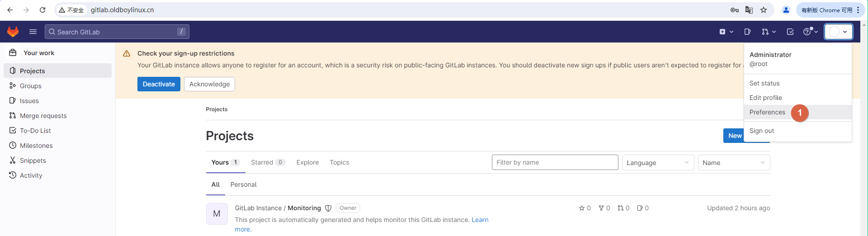Click the Projects breadcrumb

[x=217, y=109]
